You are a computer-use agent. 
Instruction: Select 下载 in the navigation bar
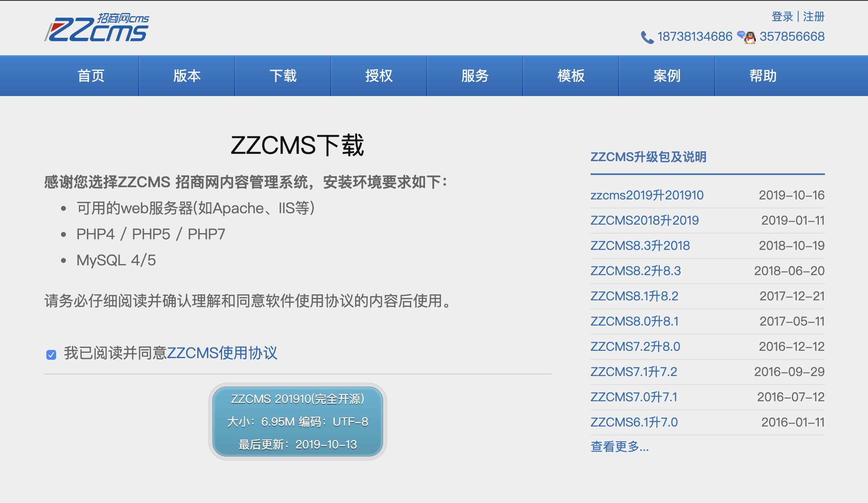[283, 76]
